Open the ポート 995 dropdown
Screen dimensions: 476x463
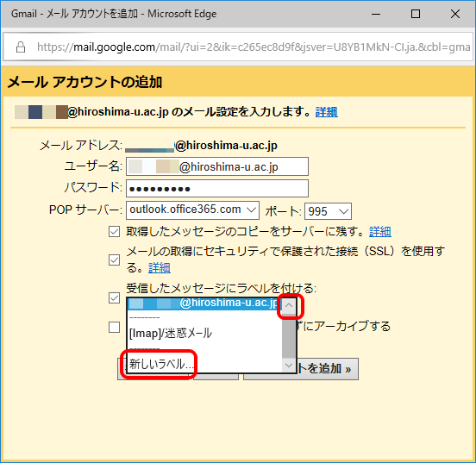coord(328,211)
